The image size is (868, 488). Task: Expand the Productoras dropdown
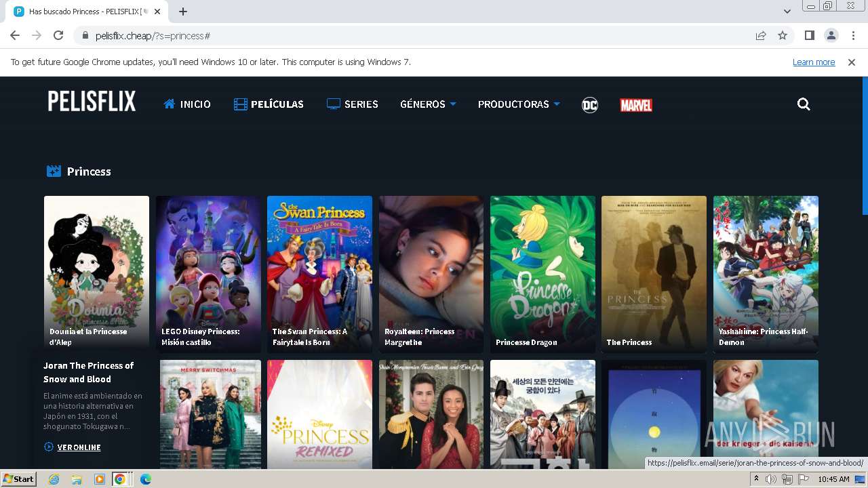click(519, 104)
